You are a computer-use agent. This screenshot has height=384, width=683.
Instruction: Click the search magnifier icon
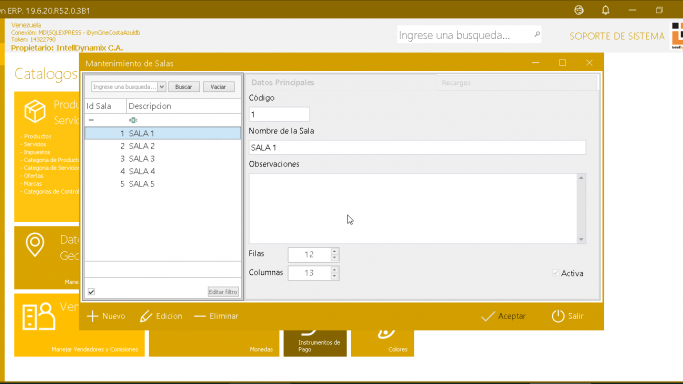click(x=537, y=34)
